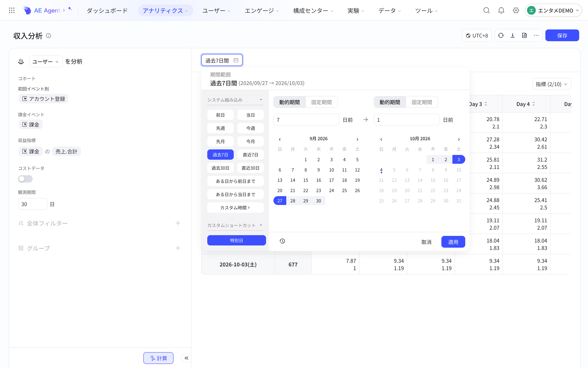Add a 全体フィルター with the plus icon
This screenshot has width=588, height=368.
[x=178, y=223]
